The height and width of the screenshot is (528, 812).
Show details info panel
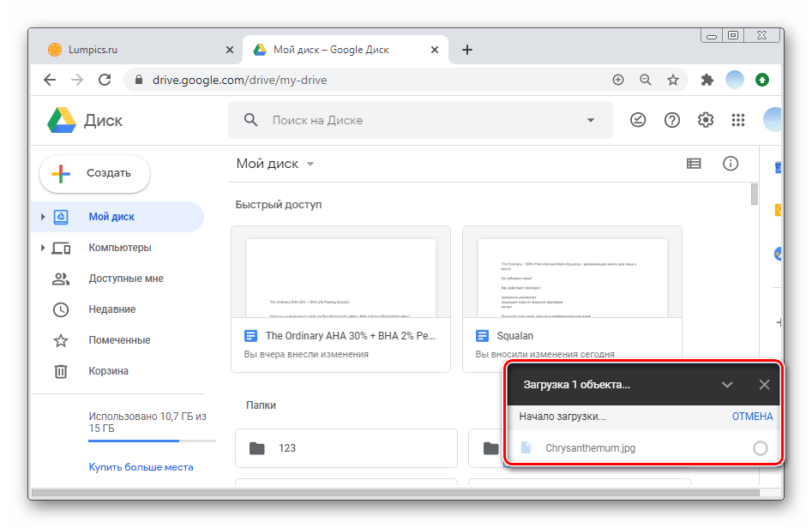click(731, 164)
